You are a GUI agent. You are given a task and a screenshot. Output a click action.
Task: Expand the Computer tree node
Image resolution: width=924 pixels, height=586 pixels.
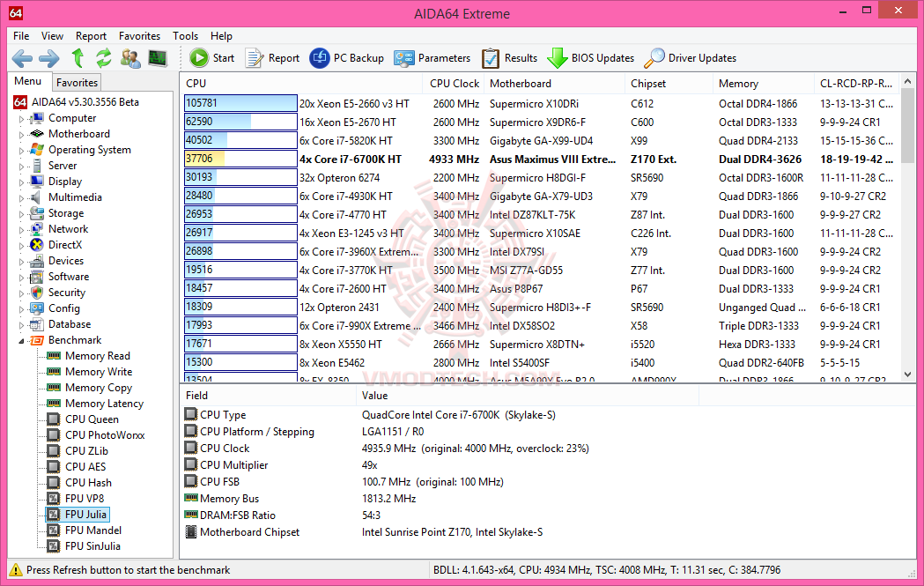(22, 118)
